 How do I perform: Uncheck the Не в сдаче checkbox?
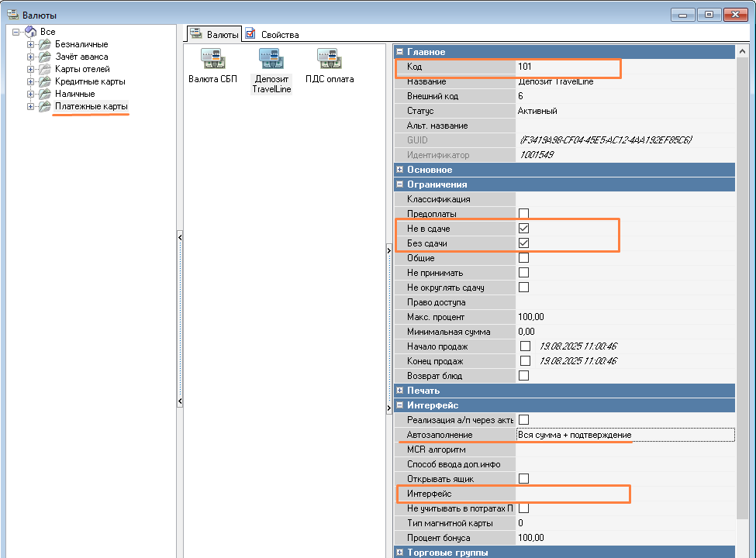pos(524,229)
